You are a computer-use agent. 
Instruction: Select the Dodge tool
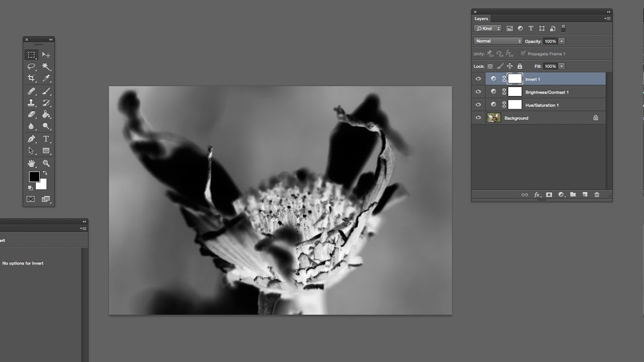(46, 126)
